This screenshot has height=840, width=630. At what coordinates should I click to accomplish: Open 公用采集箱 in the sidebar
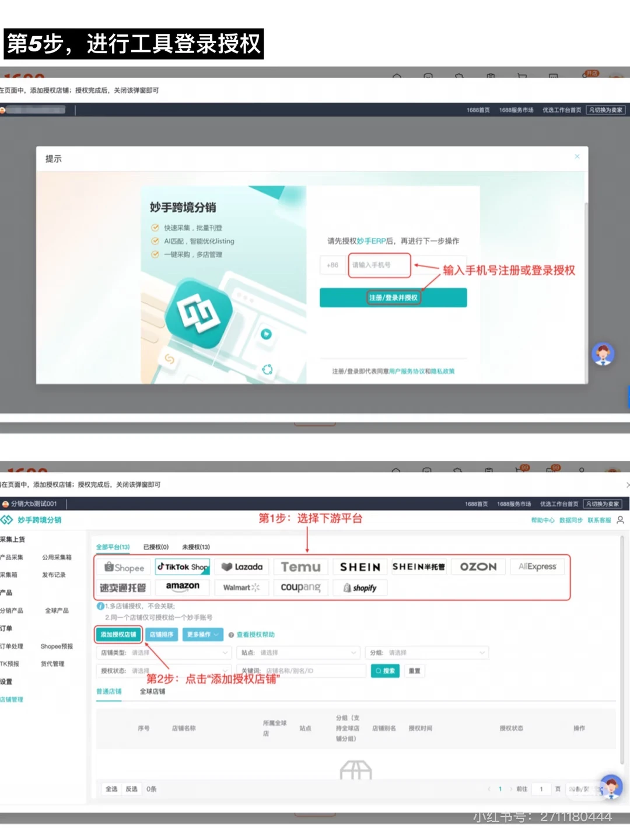click(57, 557)
